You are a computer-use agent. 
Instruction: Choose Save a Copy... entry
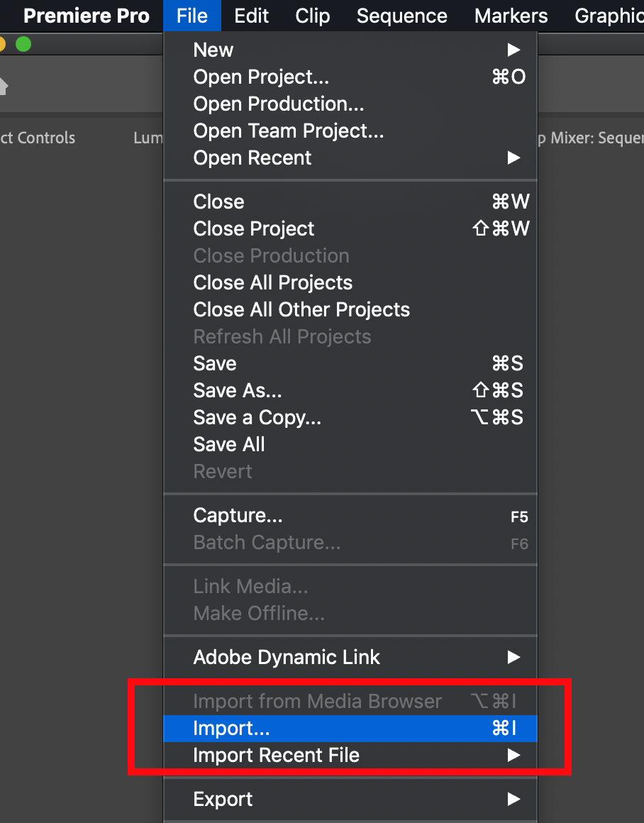(x=350, y=418)
